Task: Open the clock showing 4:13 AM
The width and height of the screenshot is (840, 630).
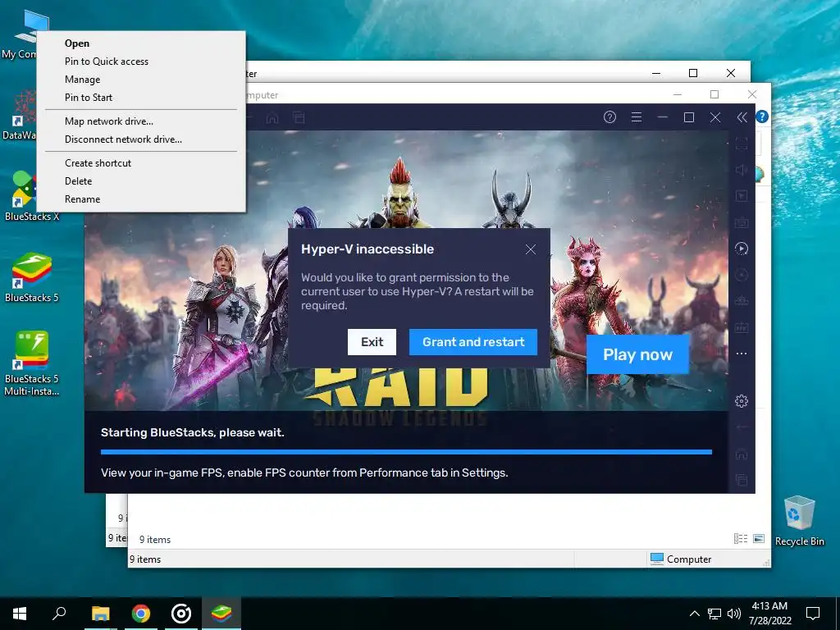Action: click(769, 614)
